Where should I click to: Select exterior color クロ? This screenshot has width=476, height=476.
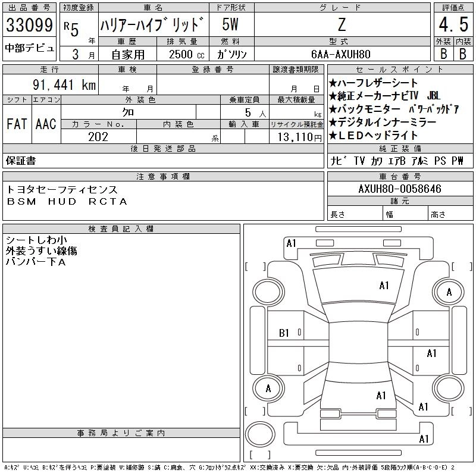pos(128,112)
